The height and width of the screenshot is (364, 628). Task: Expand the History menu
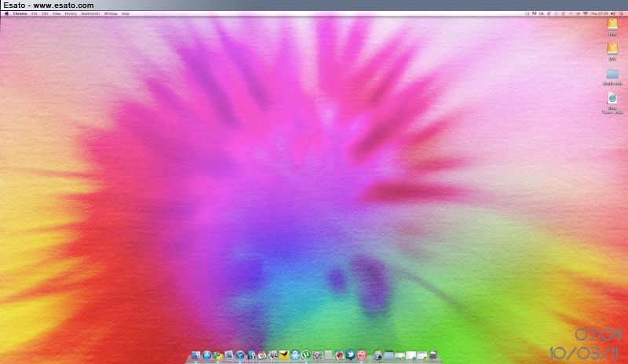[x=71, y=14]
